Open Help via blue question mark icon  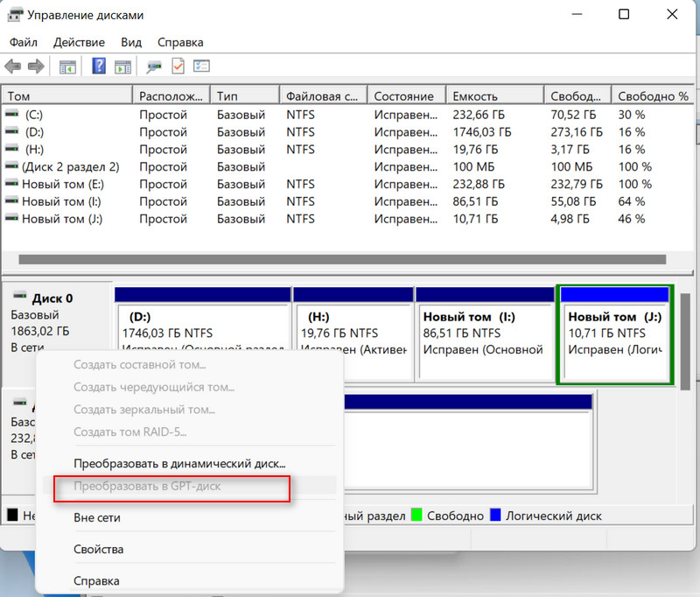point(99,67)
